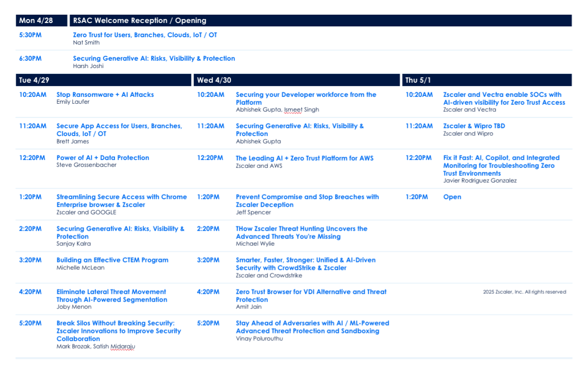
Task: Open Securing your Developer workforce session
Action: tap(306, 98)
